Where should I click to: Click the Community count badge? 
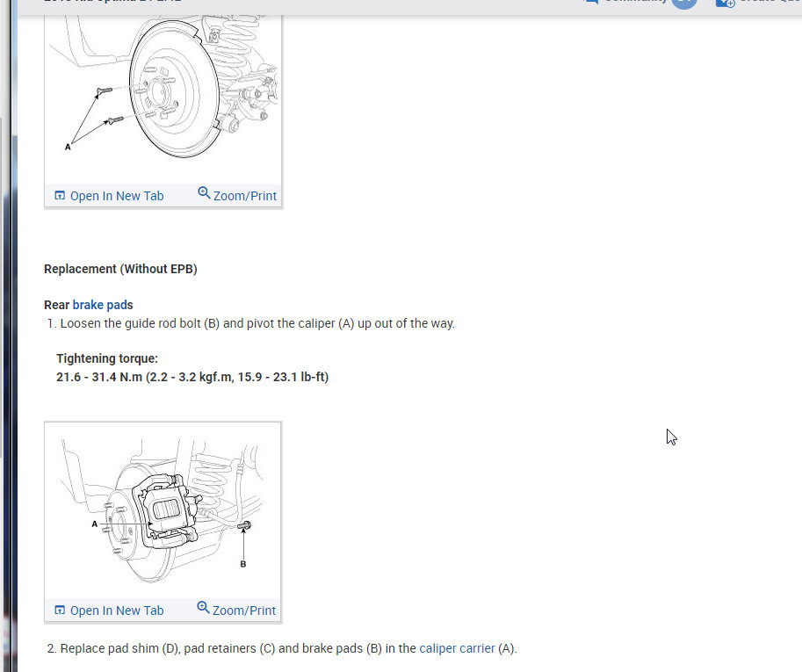684,3
